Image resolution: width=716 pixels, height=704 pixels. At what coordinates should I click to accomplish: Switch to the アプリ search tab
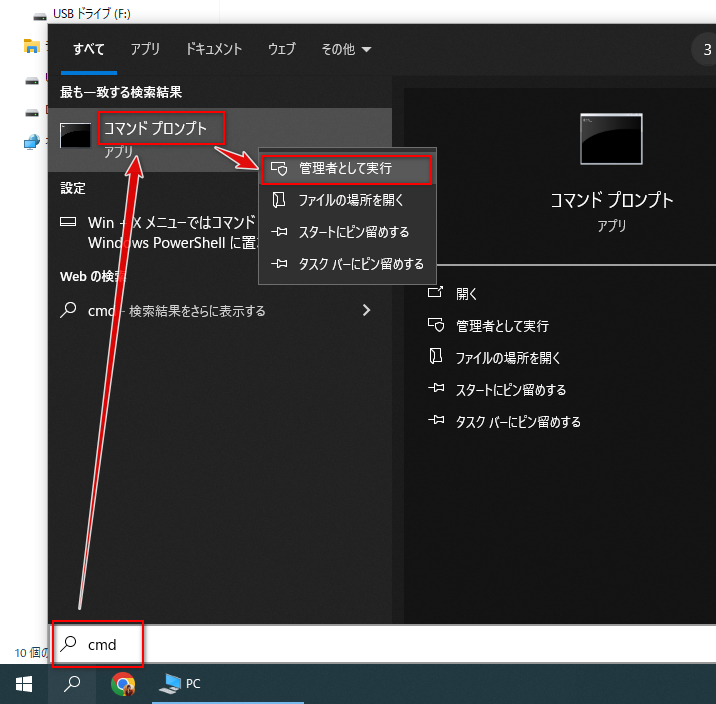145,49
